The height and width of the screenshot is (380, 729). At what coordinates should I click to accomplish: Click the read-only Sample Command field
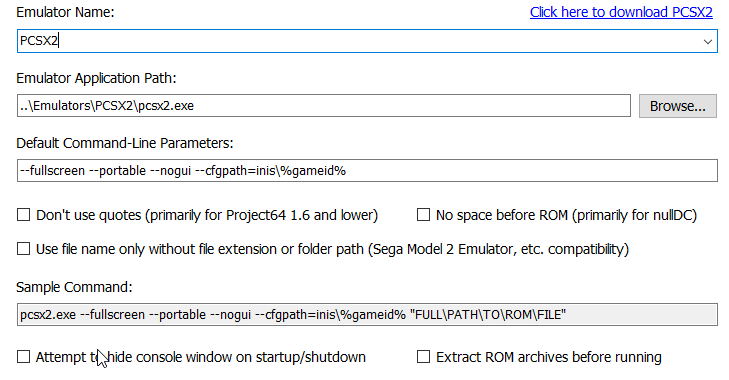pyautogui.click(x=367, y=315)
